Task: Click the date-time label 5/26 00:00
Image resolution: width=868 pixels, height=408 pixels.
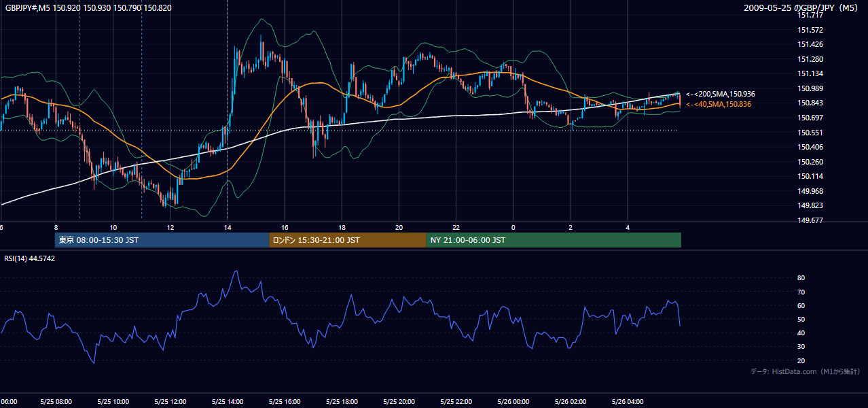Action: click(513, 402)
